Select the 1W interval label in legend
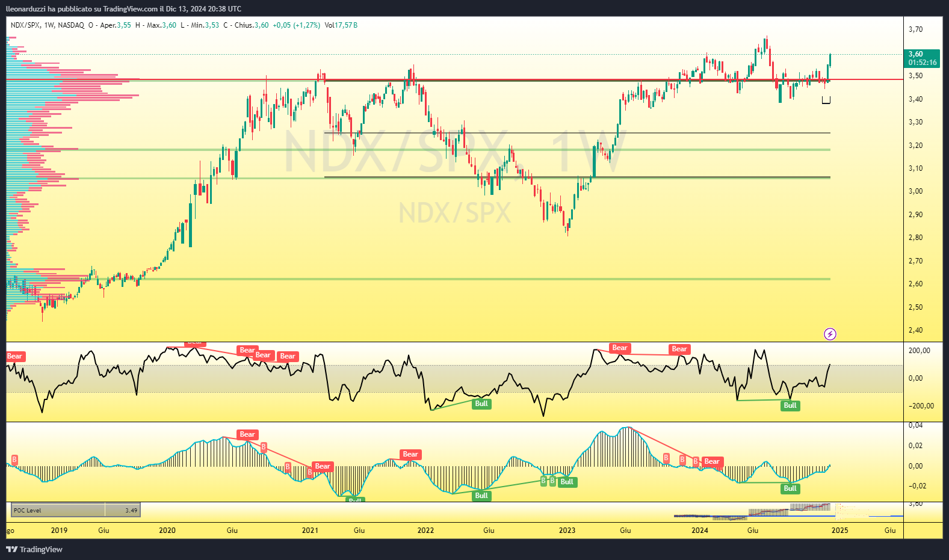The image size is (949, 560). click(x=49, y=25)
